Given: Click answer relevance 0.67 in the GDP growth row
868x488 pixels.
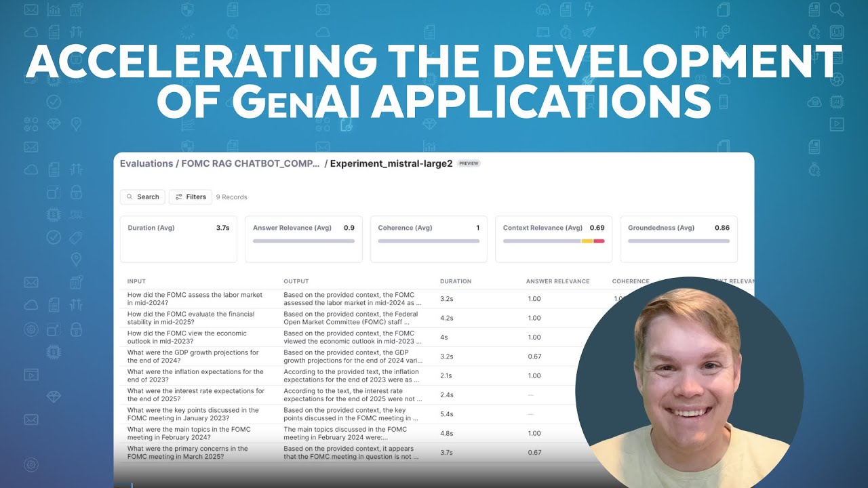Looking at the screenshot, I should coord(534,357).
